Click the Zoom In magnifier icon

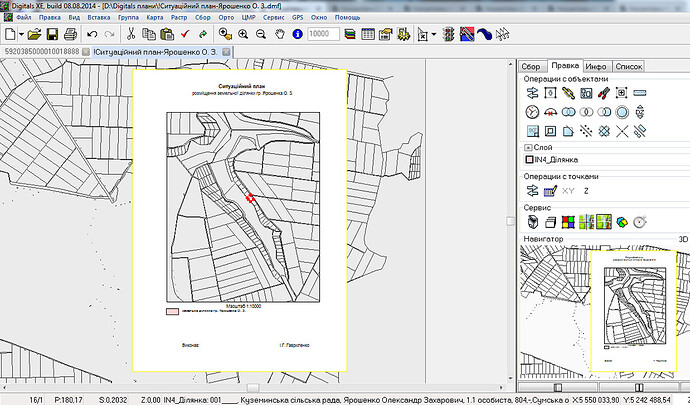pos(243,34)
